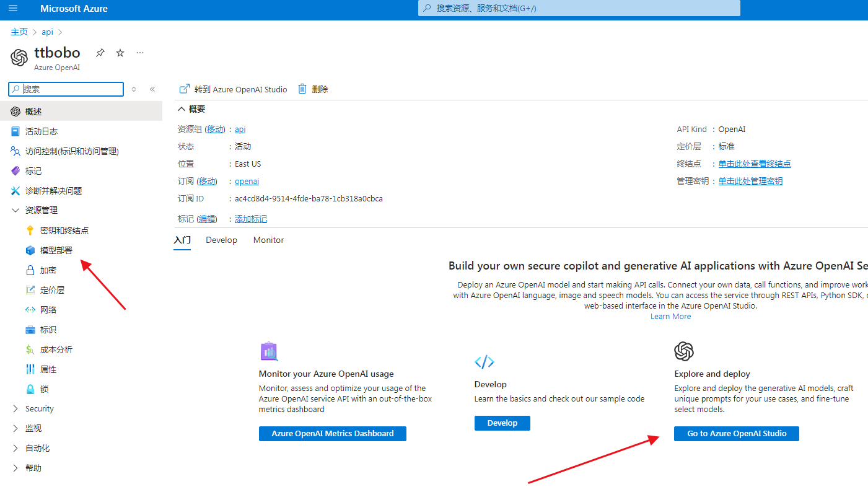Click 添加标记 link
This screenshot has height=492, width=868.
point(251,219)
